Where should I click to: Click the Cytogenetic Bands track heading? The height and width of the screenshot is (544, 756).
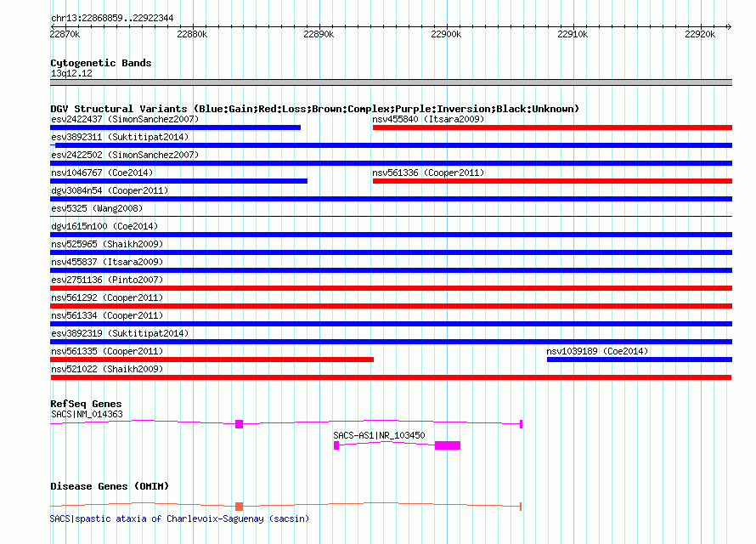point(101,63)
